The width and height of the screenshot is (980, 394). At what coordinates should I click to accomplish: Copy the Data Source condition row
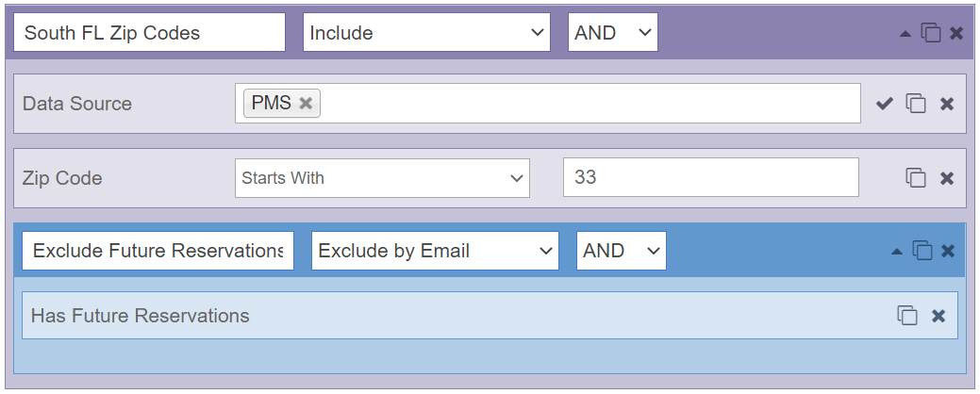coord(916,104)
